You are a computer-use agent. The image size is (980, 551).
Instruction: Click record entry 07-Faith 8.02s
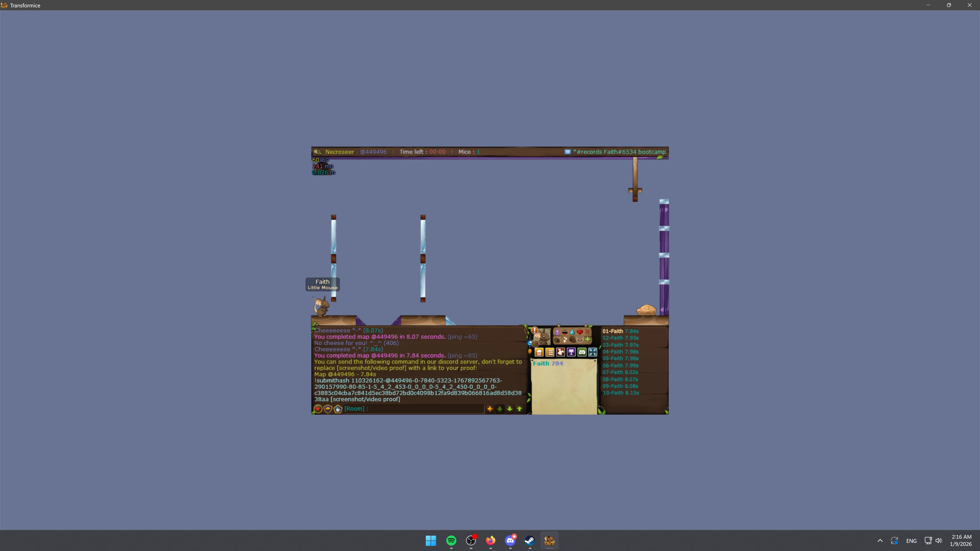621,372
